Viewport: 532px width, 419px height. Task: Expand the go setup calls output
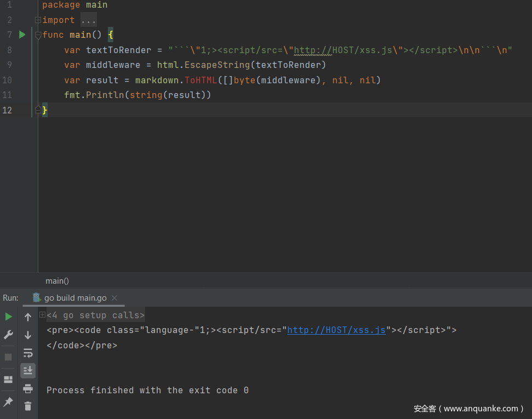[x=42, y=315]
